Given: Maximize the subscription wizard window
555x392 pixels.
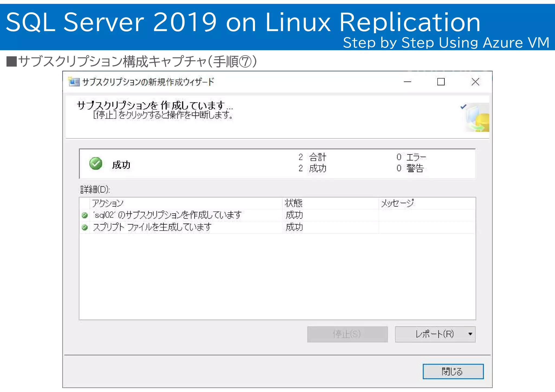Looking at the screenshot, I should (441, 82).
